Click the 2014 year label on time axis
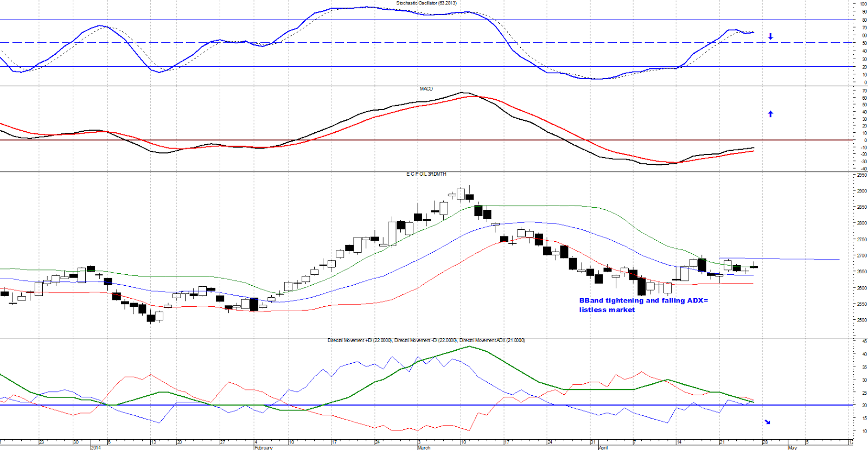The image size is (868, 450). coord(95,447)
